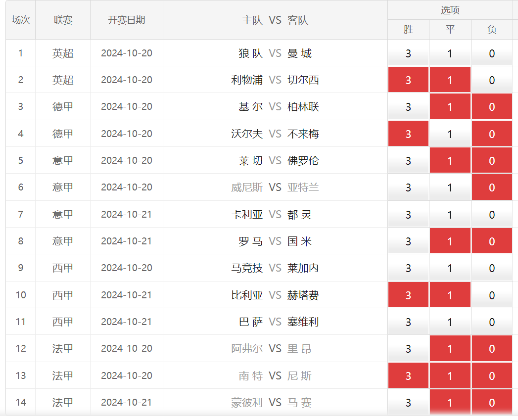This screenshot has width=518, height=420.
Task: Click the 胜 column header
Action: click(408, 29)
